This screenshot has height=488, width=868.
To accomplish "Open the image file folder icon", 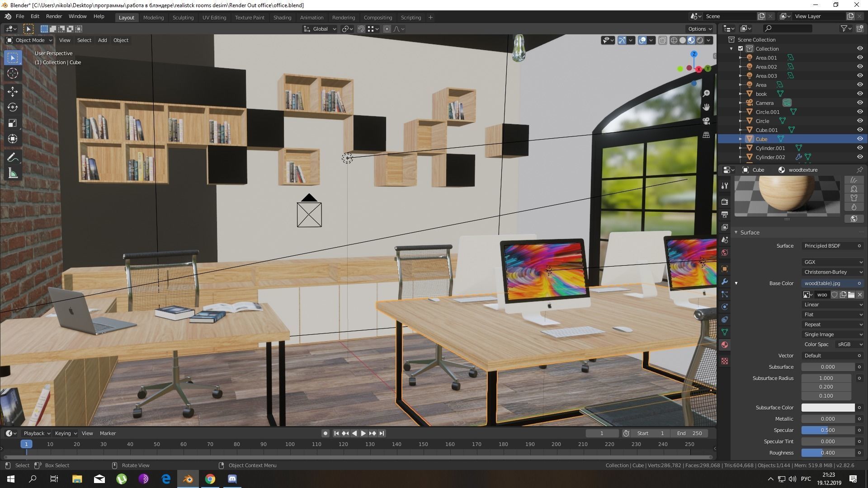I will pos(851,295).
